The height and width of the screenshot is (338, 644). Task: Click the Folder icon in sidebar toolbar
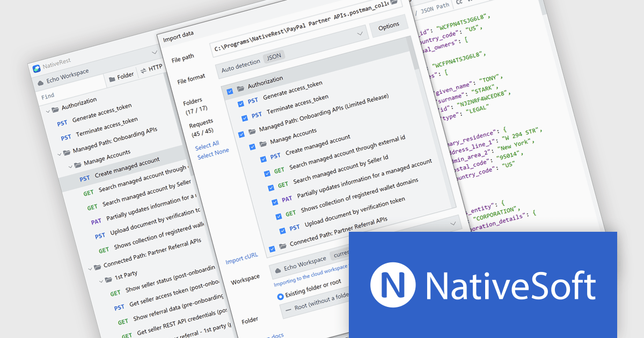click(112, 78)
